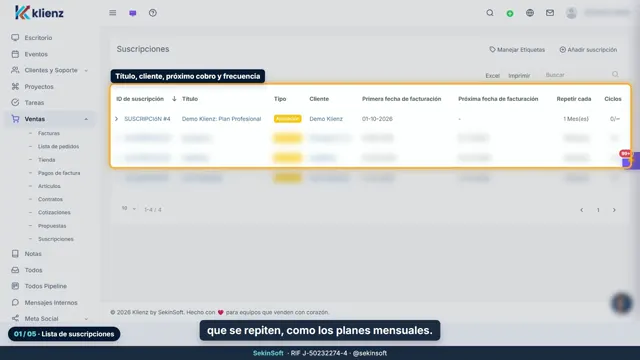The width and height of the screenshot is (640, 360).
Task: Click the yellow type badge in SUSCRIPCIÓN #4 row
Action: click(287, 119)
